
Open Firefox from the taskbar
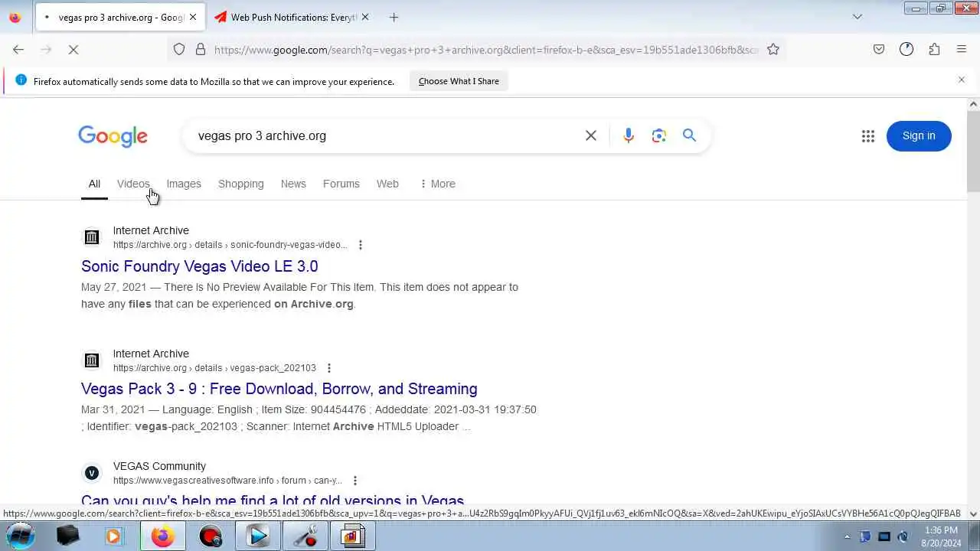[x=162, y=536]
